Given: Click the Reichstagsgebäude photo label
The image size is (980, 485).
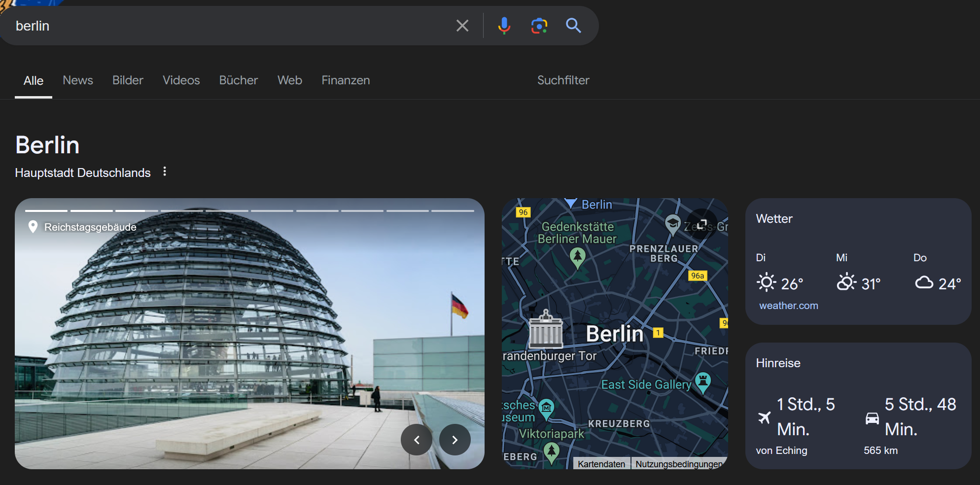Looking at the screenshot, I should click(x=90, y=227).
